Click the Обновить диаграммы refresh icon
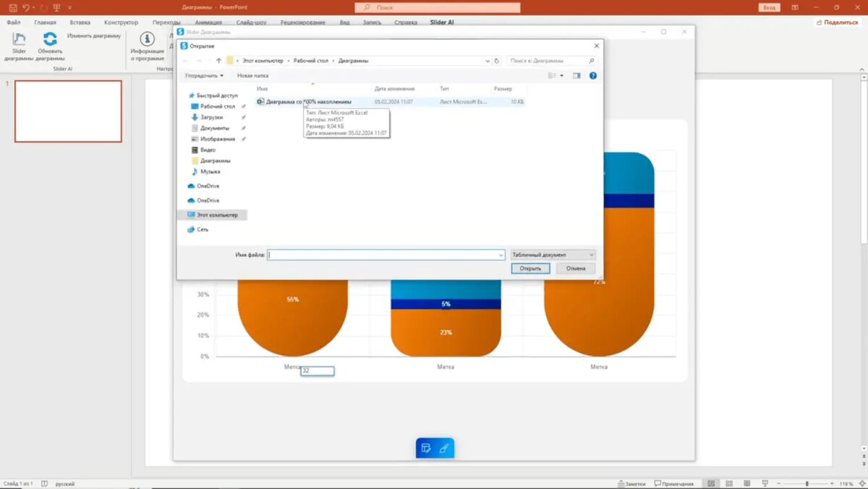Image resolution: width=868 pixels, height=489 pixels. pos(50,39)
